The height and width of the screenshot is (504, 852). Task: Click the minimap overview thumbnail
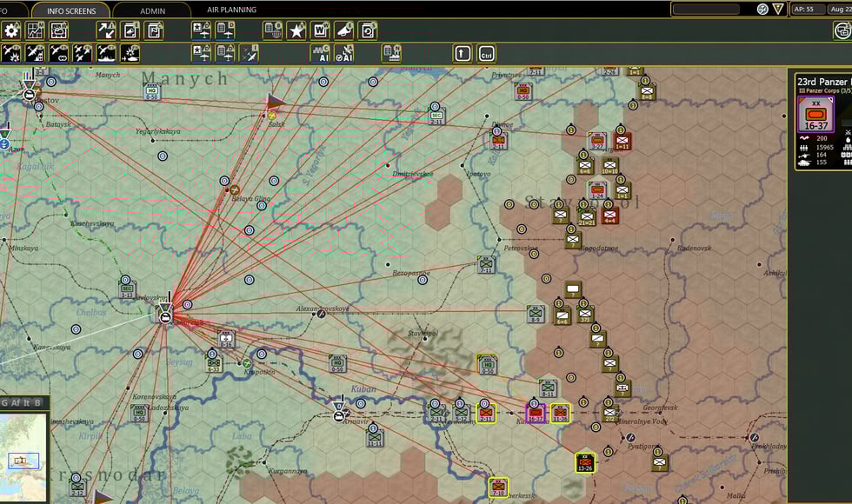click(23, 457)
